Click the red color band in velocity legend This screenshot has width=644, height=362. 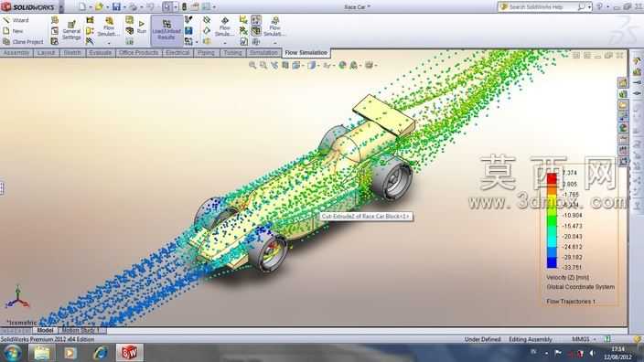point(552,178)
